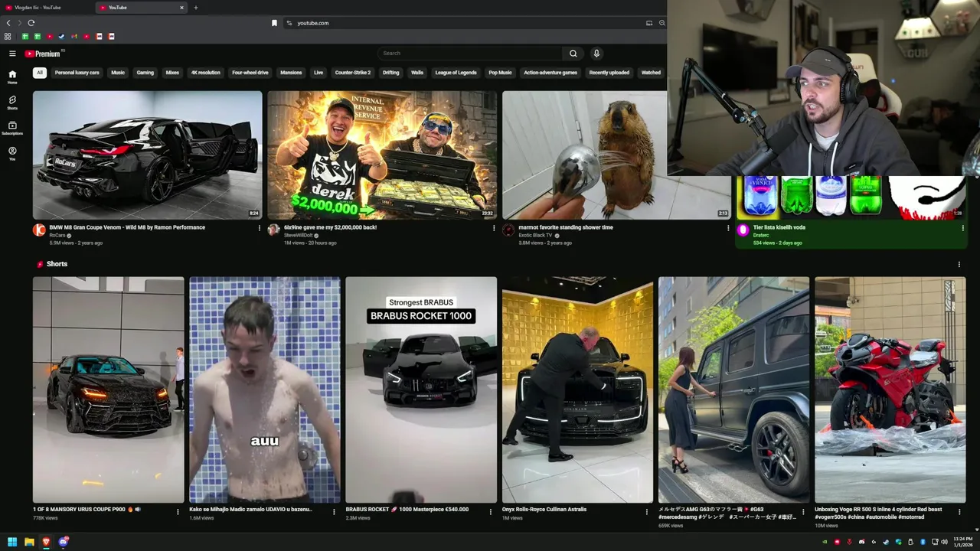980x551 pixels.
Task: Play the BRABUS ROCKET 1000 short thumbnail
Action: tap(421, 390)
